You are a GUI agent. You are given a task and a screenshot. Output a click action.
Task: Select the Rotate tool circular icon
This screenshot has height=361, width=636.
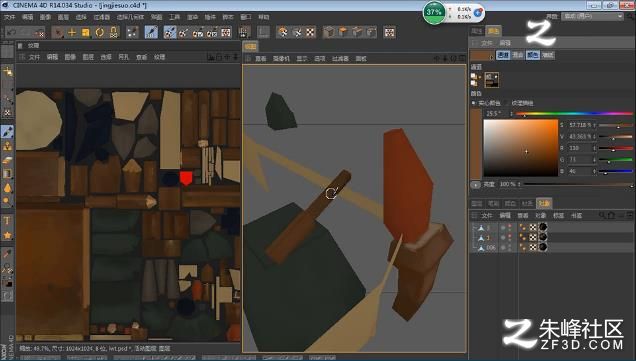click(x=99, y=32)
